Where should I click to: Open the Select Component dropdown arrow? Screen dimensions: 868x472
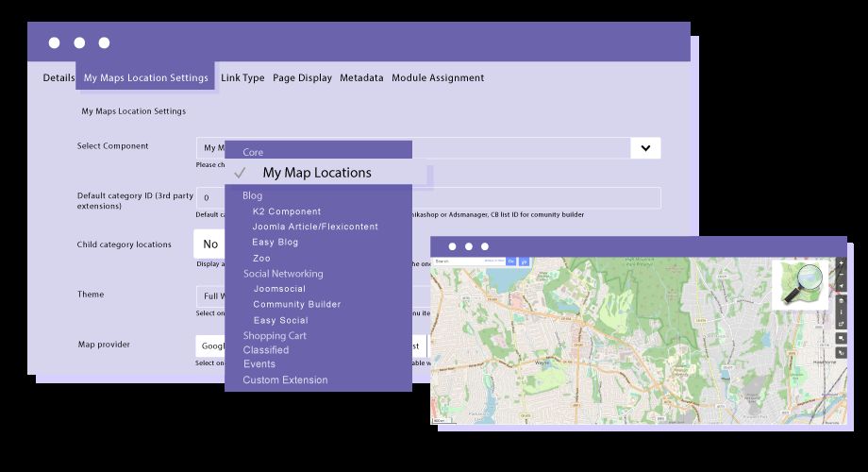click(645, 148)
